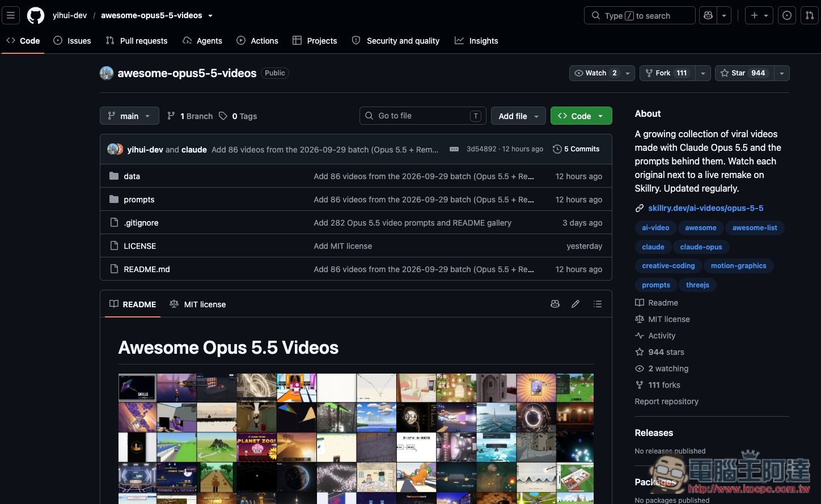Image resolution: width=821 pixels, height=504 pixels.
Task: Click the file icon next to README.md
Action: (x=114, y=269)
